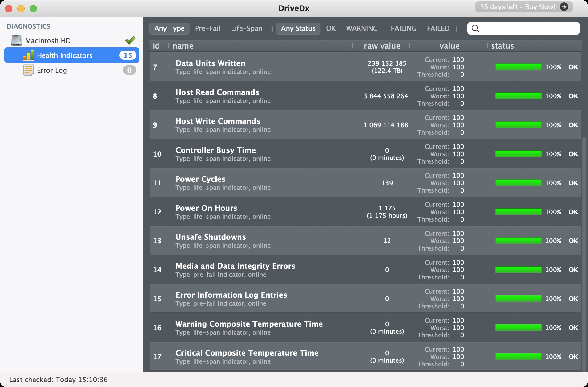Click the id 17 cell
Screen dimensions: 588x387
pos(157,356)
